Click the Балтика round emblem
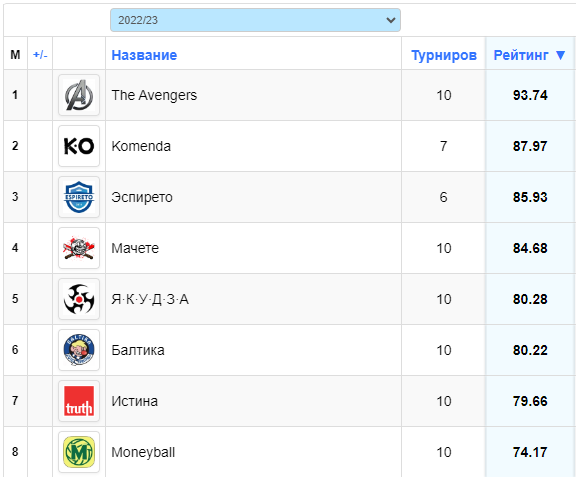This screenshot has height=477, width=576. tap(79, 350)
